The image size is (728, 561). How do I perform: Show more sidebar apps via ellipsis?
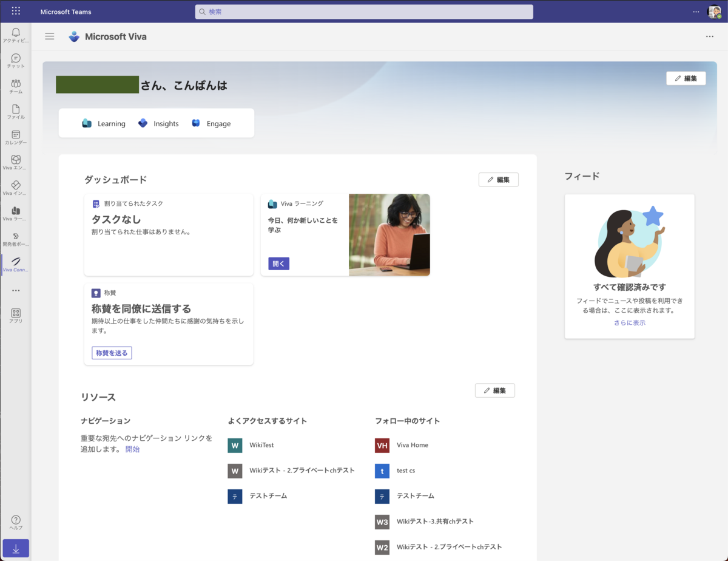tap(16, 290)
